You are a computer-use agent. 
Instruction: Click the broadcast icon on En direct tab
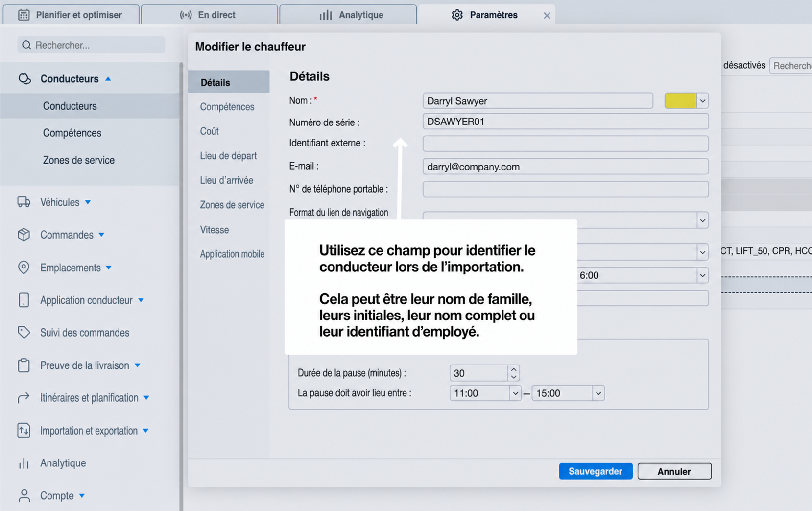click(186, 15)
